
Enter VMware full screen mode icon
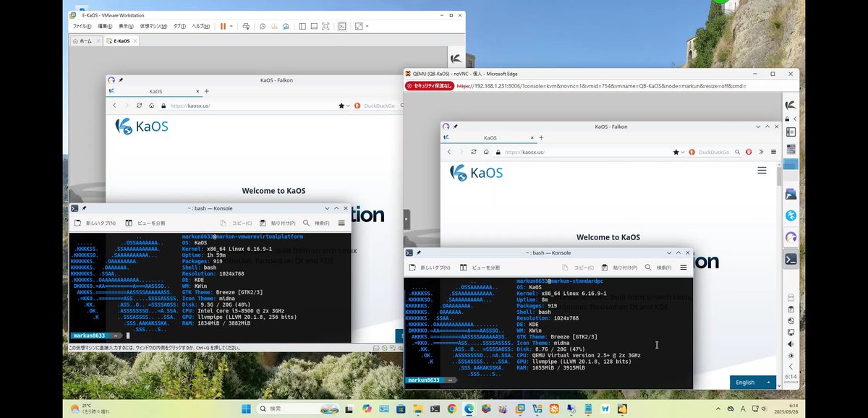325,26
